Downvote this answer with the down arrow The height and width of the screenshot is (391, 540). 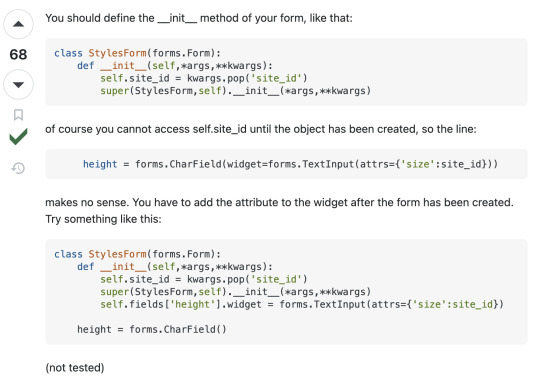pos(18,84)
